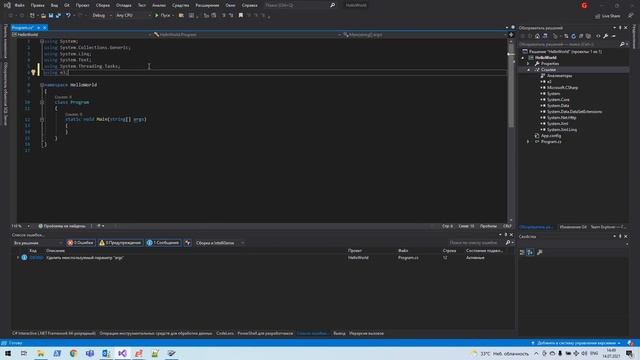Click the Save file toolbar icon
The height and width of the screenshot is (360, 640).
(x=51, y=16)
